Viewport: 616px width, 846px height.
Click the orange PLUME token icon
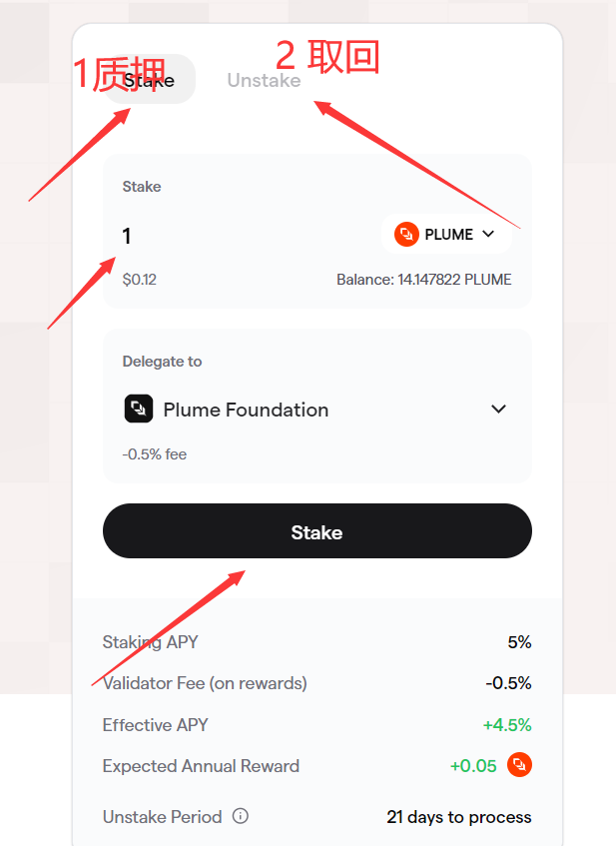(x=406, y=234)
